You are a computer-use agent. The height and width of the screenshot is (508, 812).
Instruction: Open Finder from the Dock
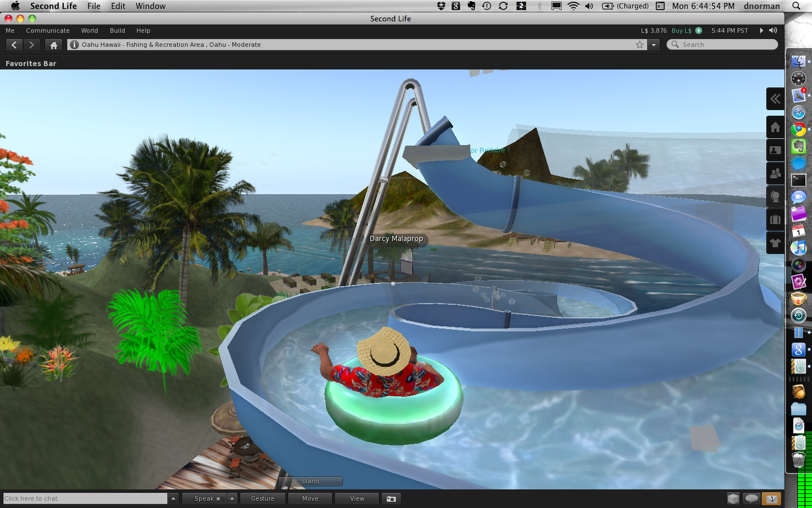pos(798,62)
